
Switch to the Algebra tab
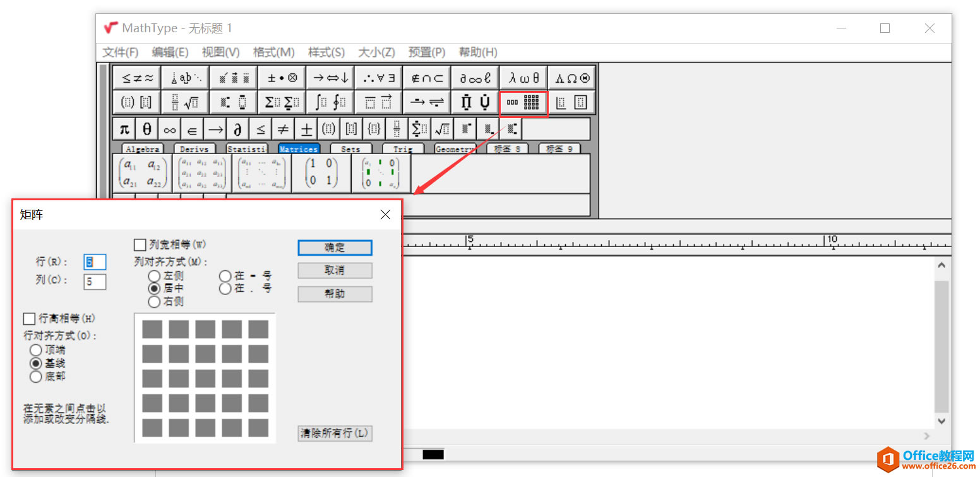pos(143,149)
